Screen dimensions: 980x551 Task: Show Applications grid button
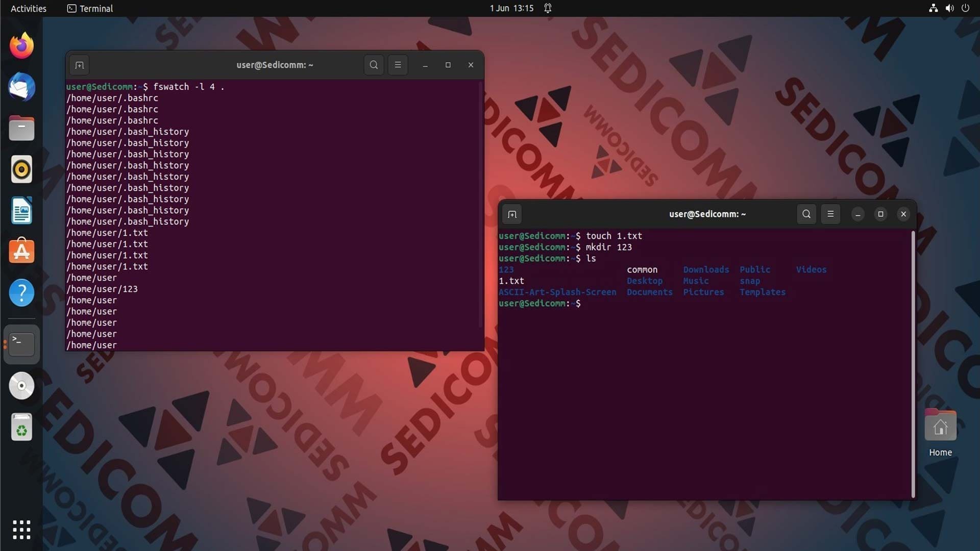[x=21, y=530]
